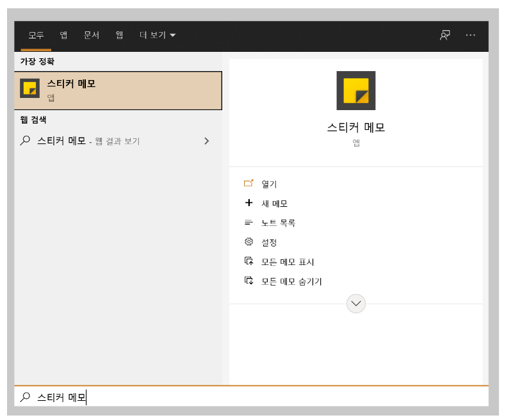
Task: Click the show-all-notes icon
Action: (x=249, y=261)
